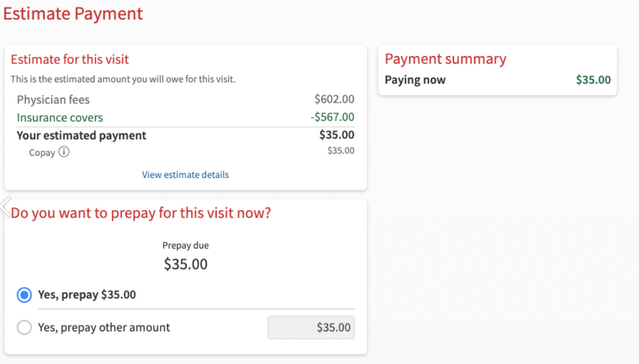
Task: Open the View estimate details link
Action: click(185, 174)
